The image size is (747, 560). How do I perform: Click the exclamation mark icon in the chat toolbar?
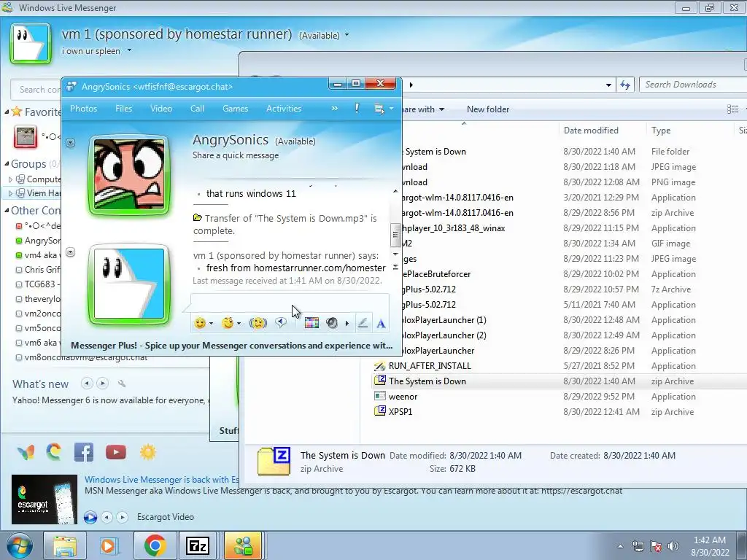point(357,108)
